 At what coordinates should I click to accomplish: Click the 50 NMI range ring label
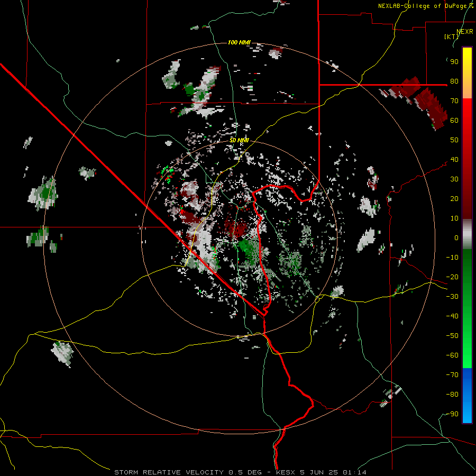(x=239, y=140)
